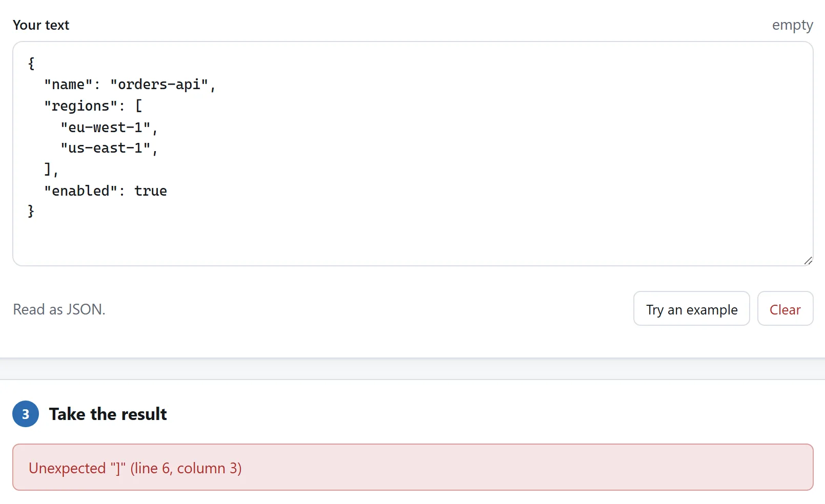Click the Clear button
This screenshot has width=825, height=504.
(785, 308)
